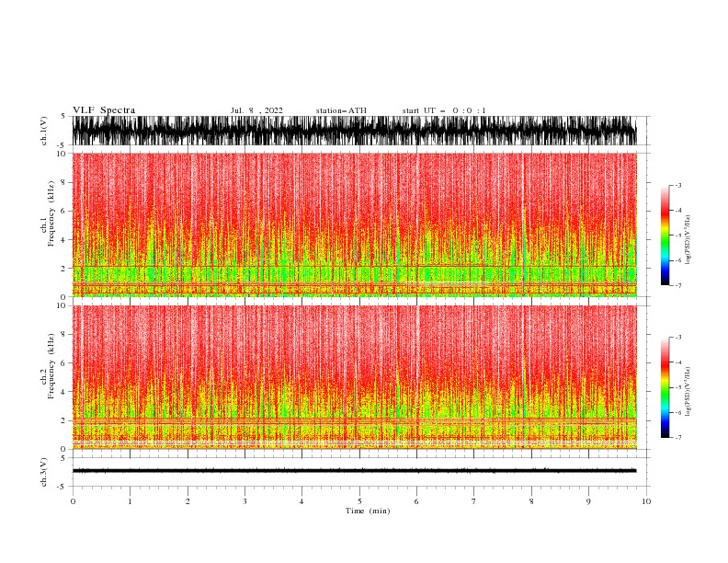Select the date 'Jul. 8, 2022' text
This screenshot has height=563, width=728.
(256, 110)
